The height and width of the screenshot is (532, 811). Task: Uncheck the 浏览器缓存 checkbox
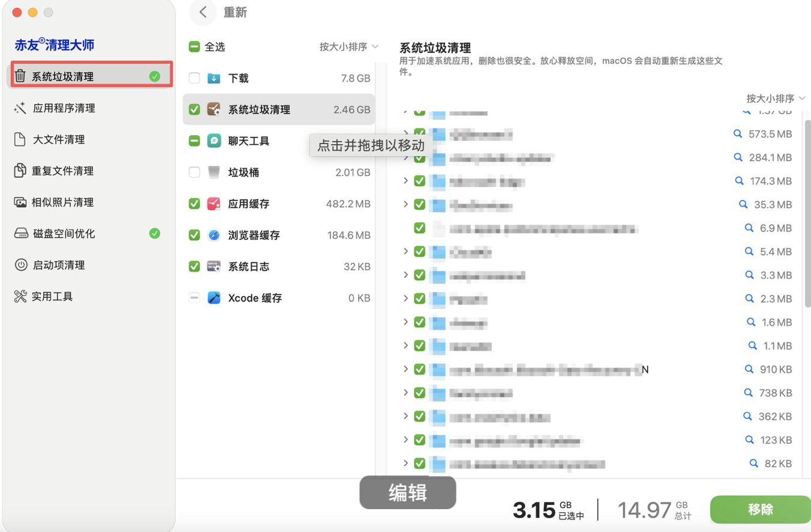click(194, 235)
